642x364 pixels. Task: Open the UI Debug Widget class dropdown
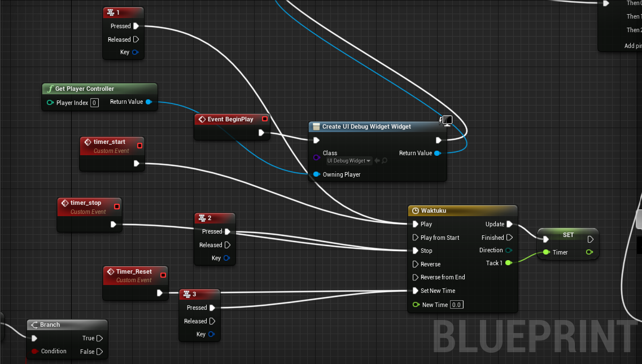click(x=349, y=161)
